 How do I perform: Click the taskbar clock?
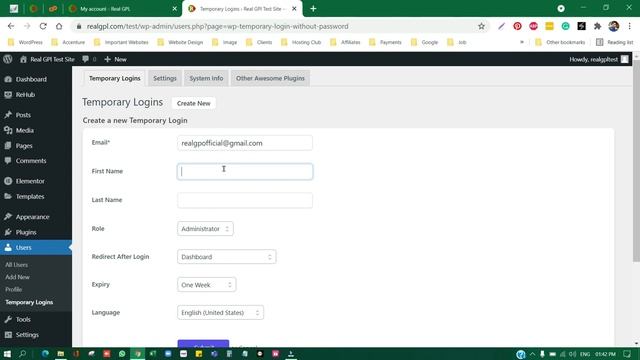coord(605,354)
